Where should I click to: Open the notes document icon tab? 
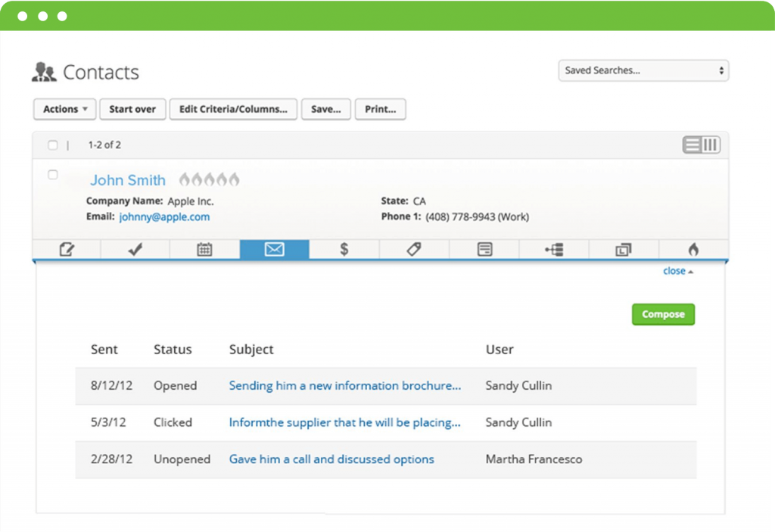pos(483,249)
